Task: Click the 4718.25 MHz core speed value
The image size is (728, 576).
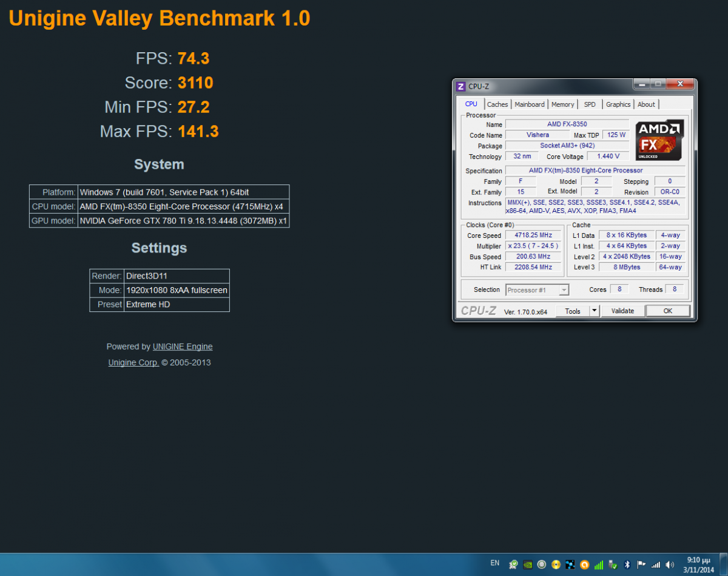Action: coord(533,235)
